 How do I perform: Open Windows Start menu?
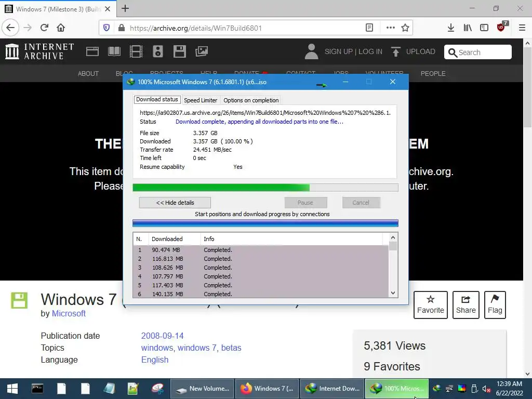12,389
